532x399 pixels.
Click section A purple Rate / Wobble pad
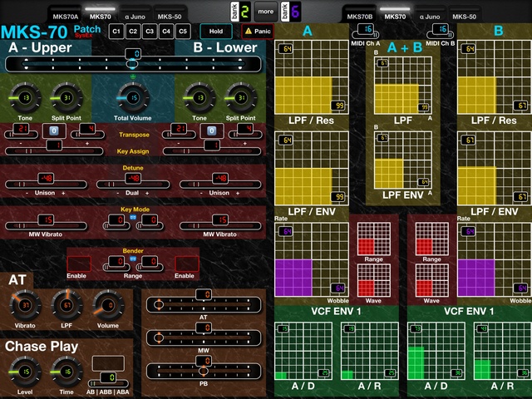point(312,259)
